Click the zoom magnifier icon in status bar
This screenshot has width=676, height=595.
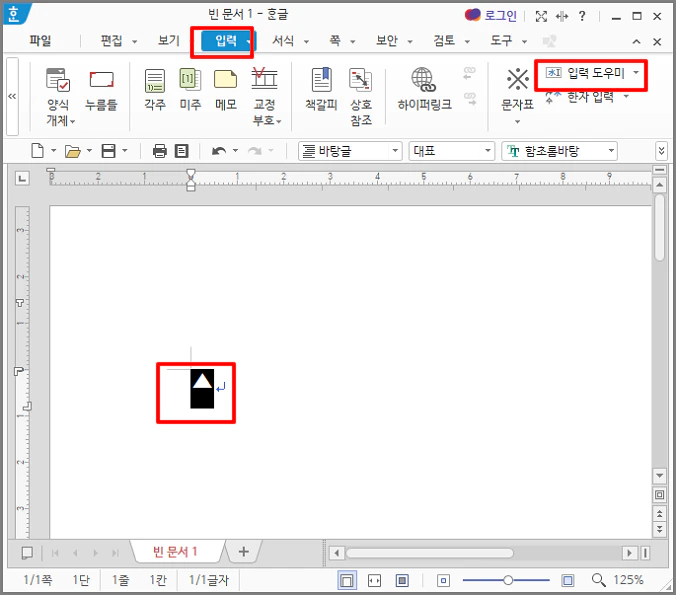[x=598, y=580]
